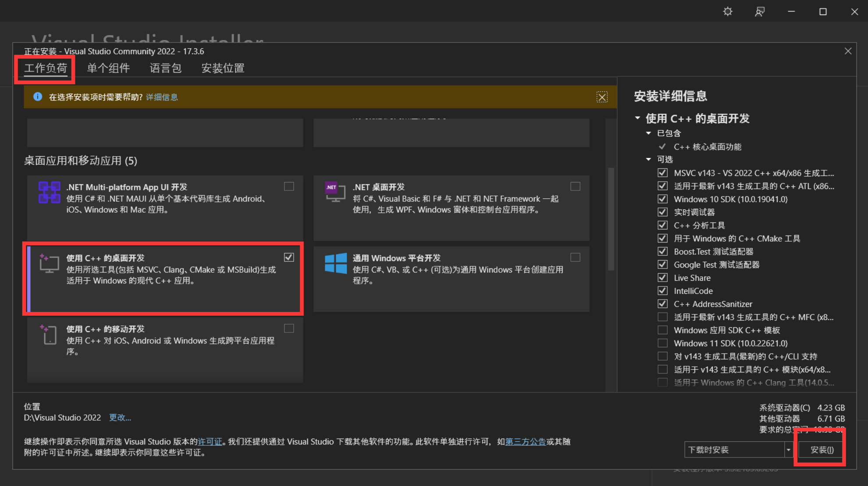The width and height of the screenshot is (868, 486).
Task: Check C++ 模块 for v143 build tools
Action: pyautogui.click(x=662, y=369)
